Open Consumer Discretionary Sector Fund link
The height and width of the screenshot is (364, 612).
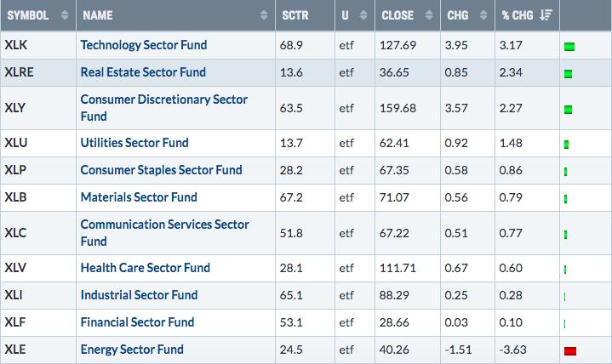click(x=164, y=108)
